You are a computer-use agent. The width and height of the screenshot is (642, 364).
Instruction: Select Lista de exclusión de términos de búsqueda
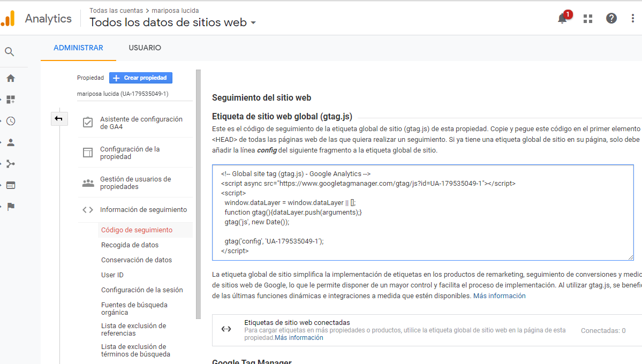(x=135, y=350)
